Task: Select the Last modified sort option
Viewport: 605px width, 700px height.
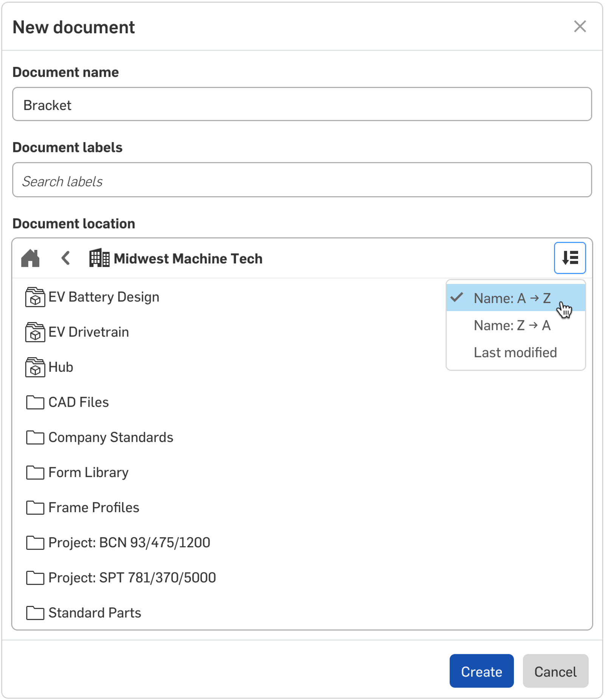Action: pyautogui.click(x=515, y=352)
